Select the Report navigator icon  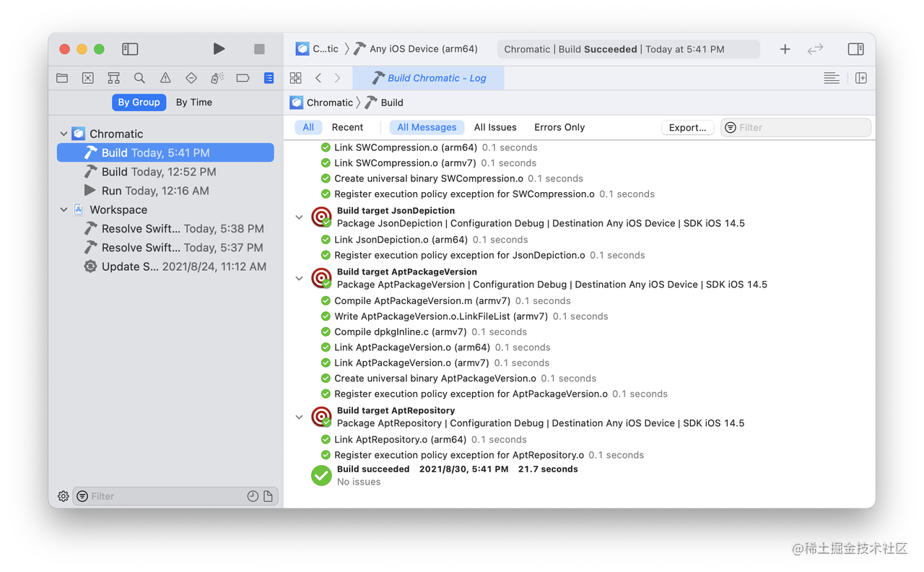[269, 78]
